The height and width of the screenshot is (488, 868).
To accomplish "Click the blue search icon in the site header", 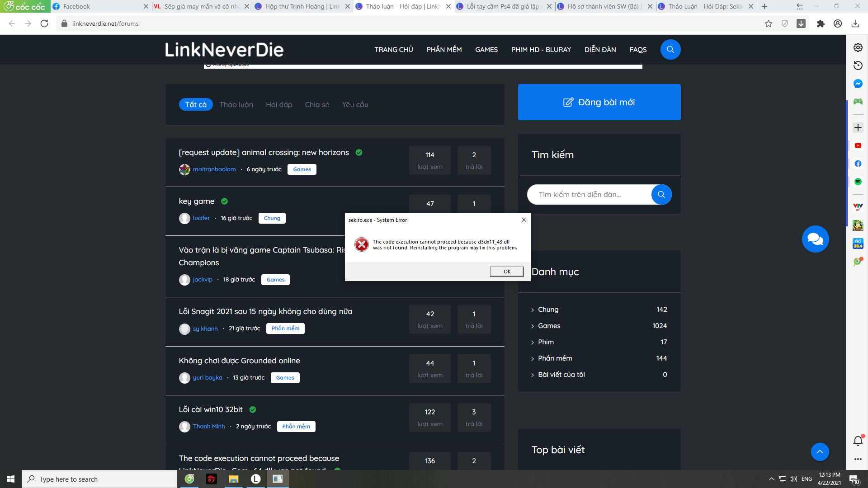I will tap(670, 50).
